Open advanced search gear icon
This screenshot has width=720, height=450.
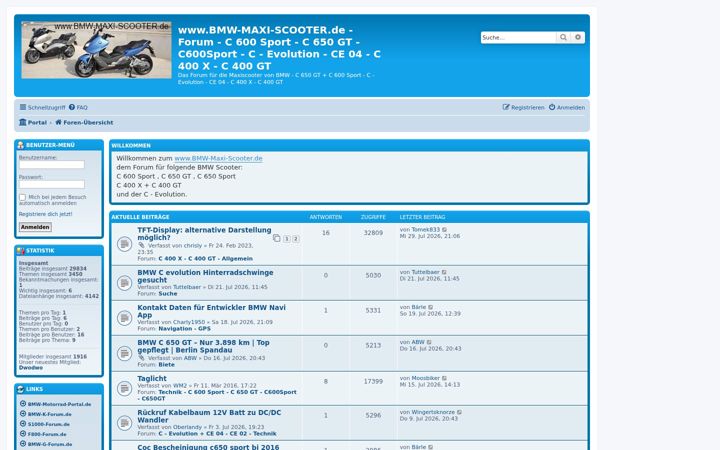[x=578, y=37]
